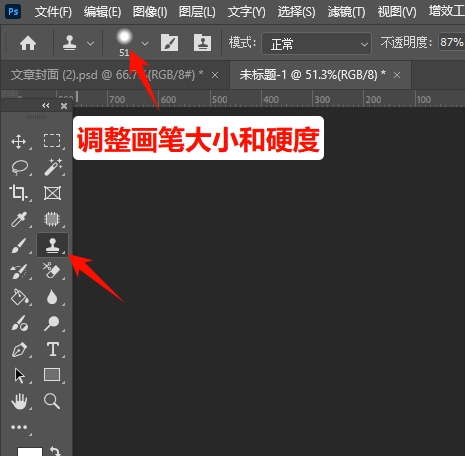Close the 未标题-1 document tab

coord(397,75)
